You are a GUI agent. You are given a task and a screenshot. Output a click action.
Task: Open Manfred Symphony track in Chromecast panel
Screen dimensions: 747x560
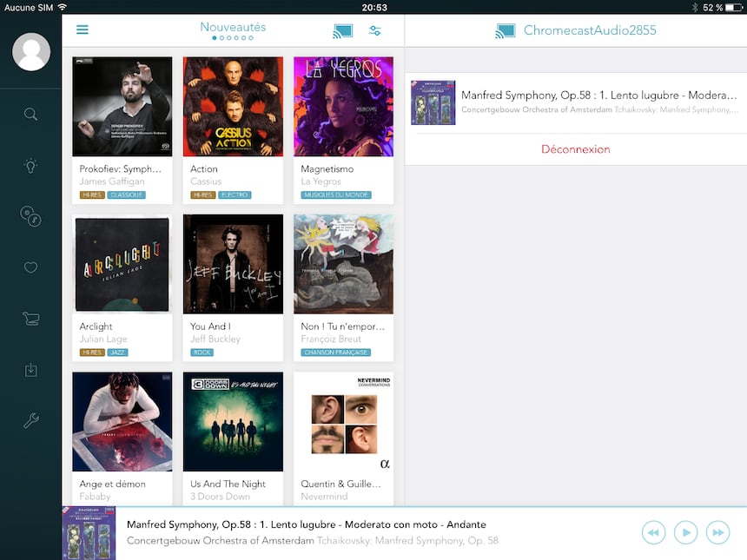(x=576, y=102)
